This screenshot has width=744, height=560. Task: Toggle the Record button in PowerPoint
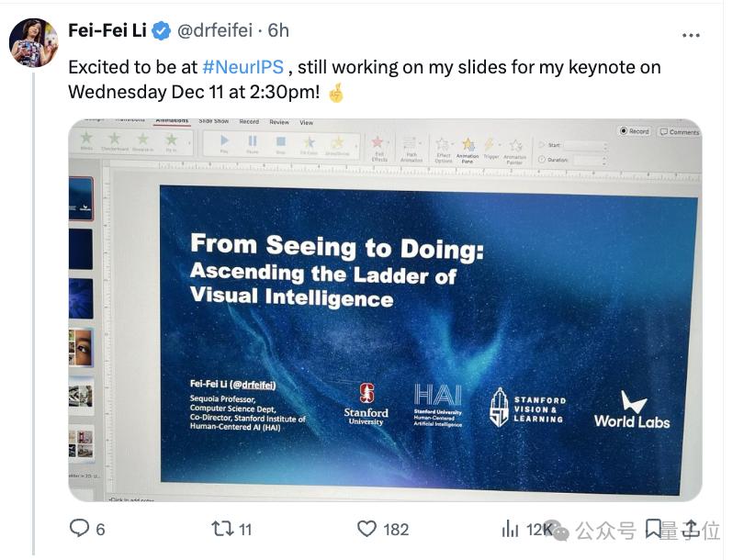(634, 131)
